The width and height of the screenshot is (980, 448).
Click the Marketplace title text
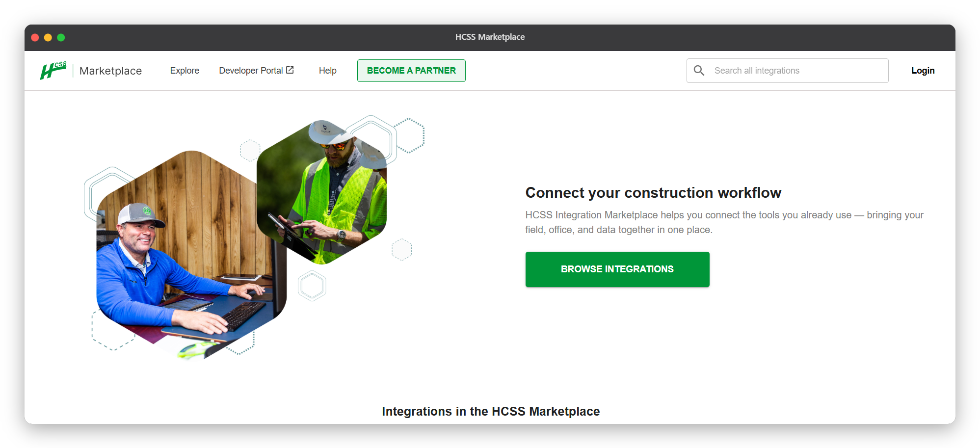[110, 71]
